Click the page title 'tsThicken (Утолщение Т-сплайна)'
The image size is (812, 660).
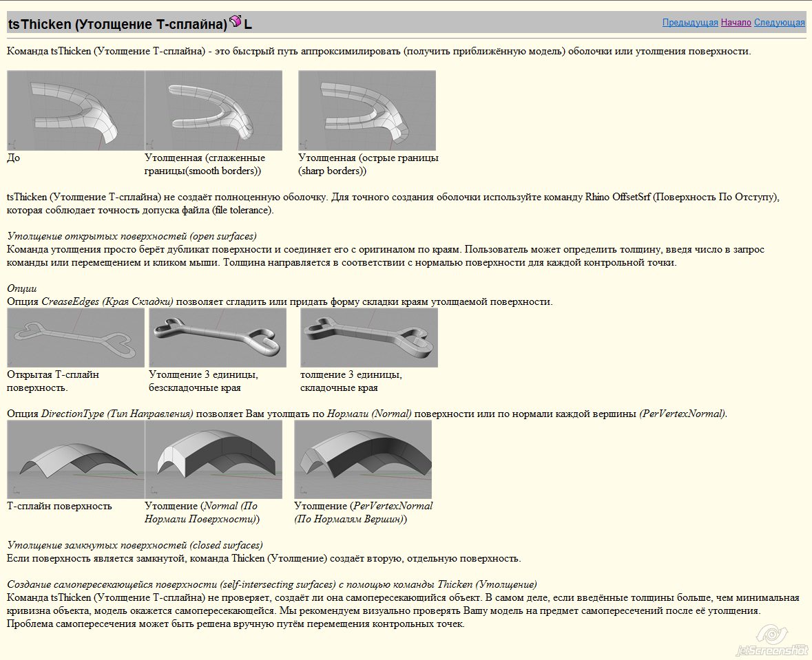pos(118,24)
